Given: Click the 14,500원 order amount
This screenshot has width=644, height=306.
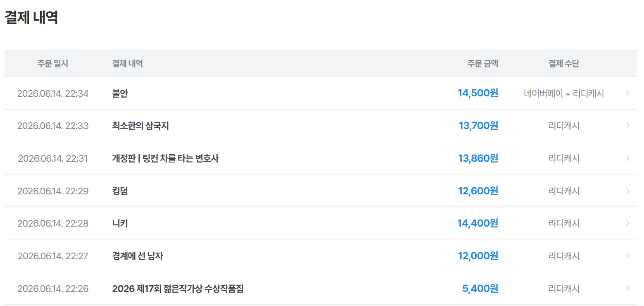Looking at the screenshot, I should (478, 93).
